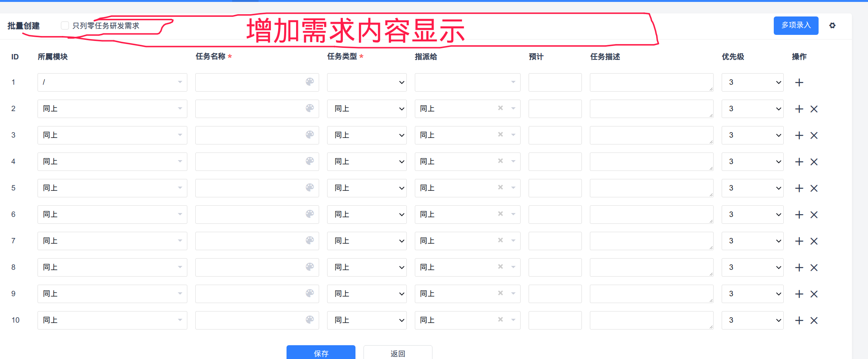Viewport: 868px width, 359px height.
Task: Click the add row plus icon in row 6
Action: pyautogui.click(x=799, y=215)
